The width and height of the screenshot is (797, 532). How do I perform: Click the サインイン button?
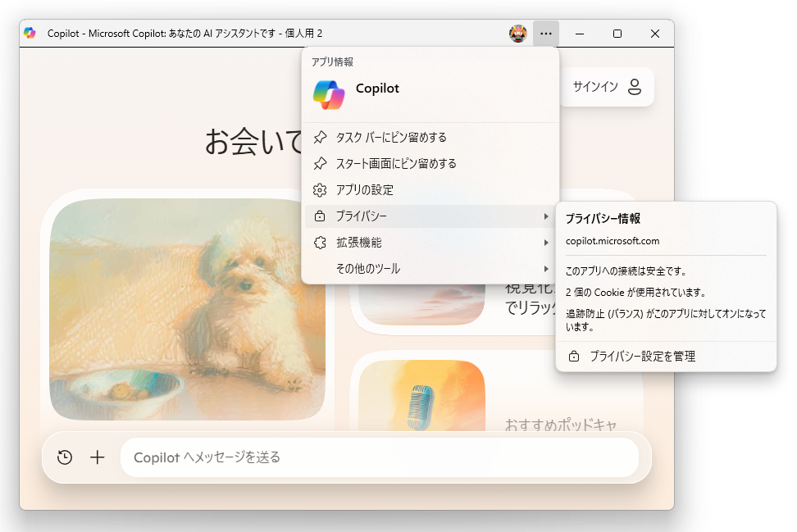pos(607,87)
